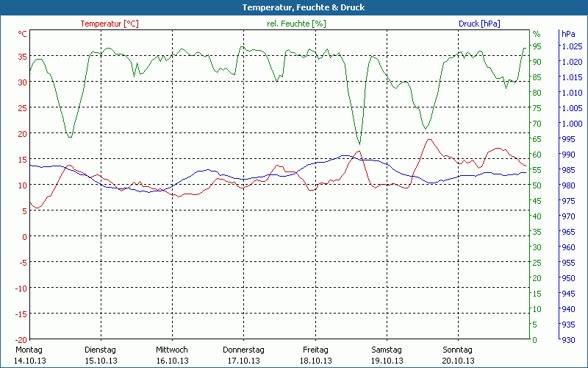The height and width of the screenshot is (368, 588).
Task: Click the blue pressure axis value "1.020"
Action: [x=572, y=62]
